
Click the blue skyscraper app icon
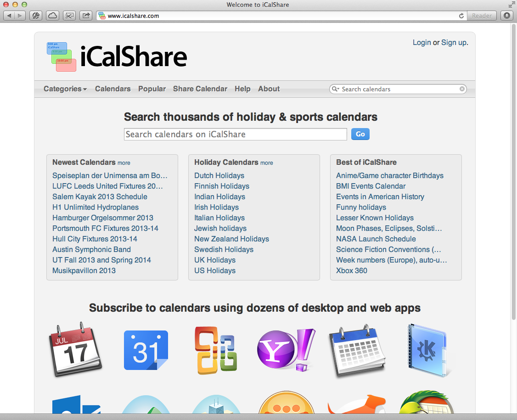tap(216, 404)
